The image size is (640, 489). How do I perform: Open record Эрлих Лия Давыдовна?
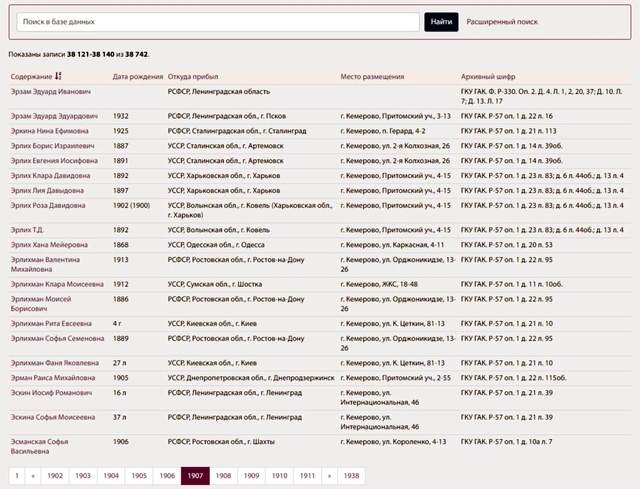point(47,190)
